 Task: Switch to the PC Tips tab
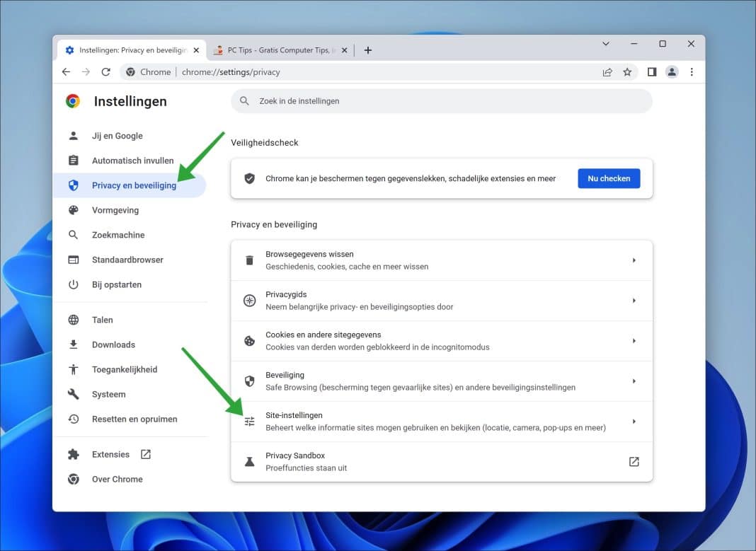pyautogui.click(x=276, y=50)
